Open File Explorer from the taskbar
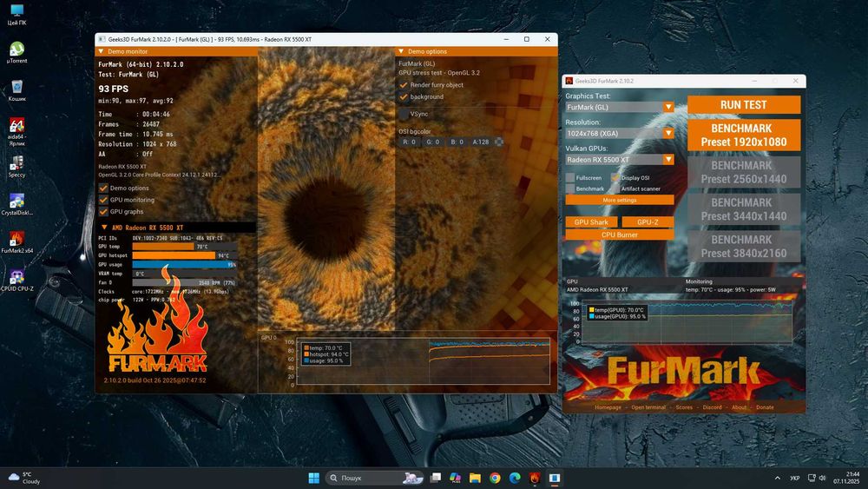The image size is (868, 489). 475,478
